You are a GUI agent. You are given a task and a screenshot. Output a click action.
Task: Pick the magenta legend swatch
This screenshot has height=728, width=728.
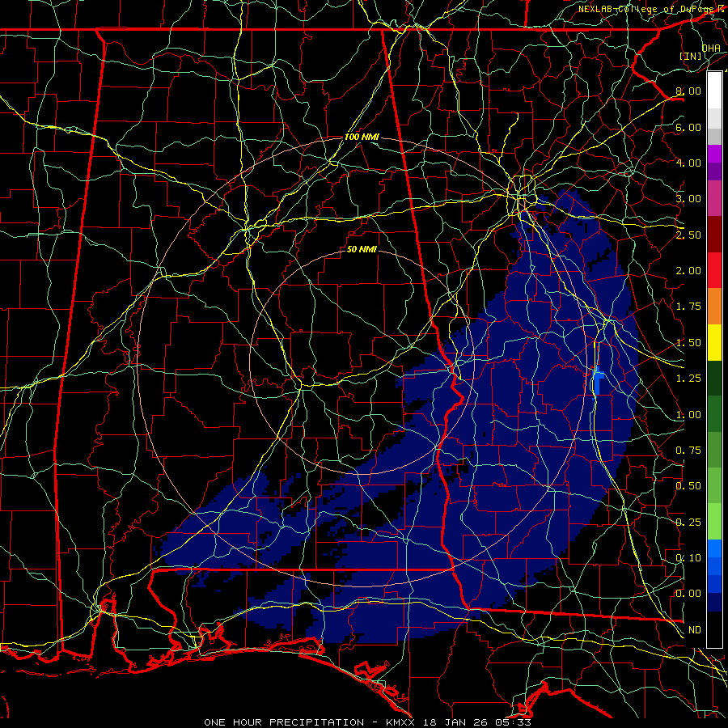714,154
